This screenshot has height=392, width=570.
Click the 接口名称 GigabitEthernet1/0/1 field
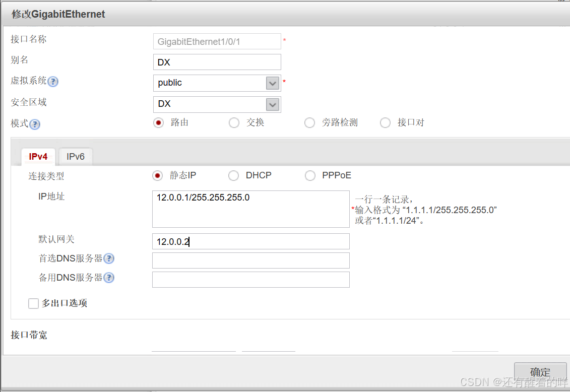(217, 41)
